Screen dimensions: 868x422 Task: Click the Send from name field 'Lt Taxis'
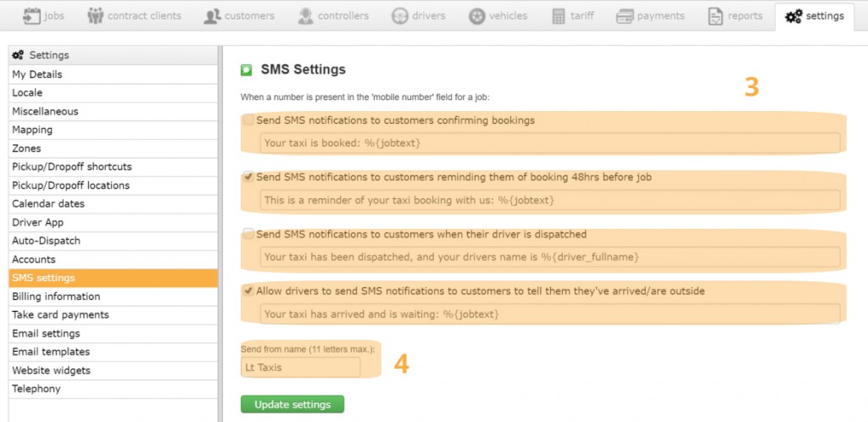(301, 367)
